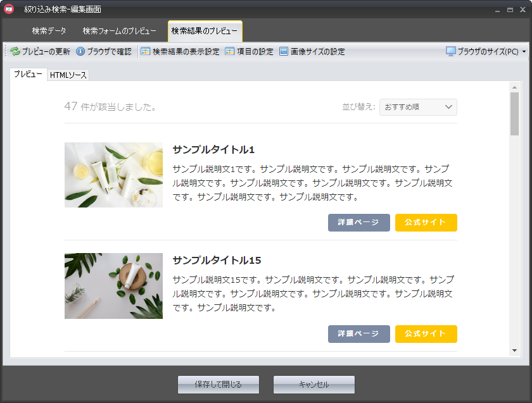Open image size settings icon
The height and width of the screenshot is (403, 532).
(284, 52)
